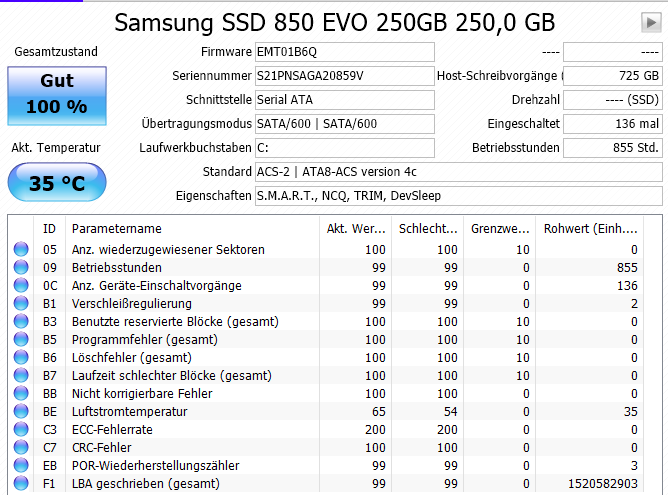Click the Rohwert column header
Screen dimensions: 668x495
point(590,229)
